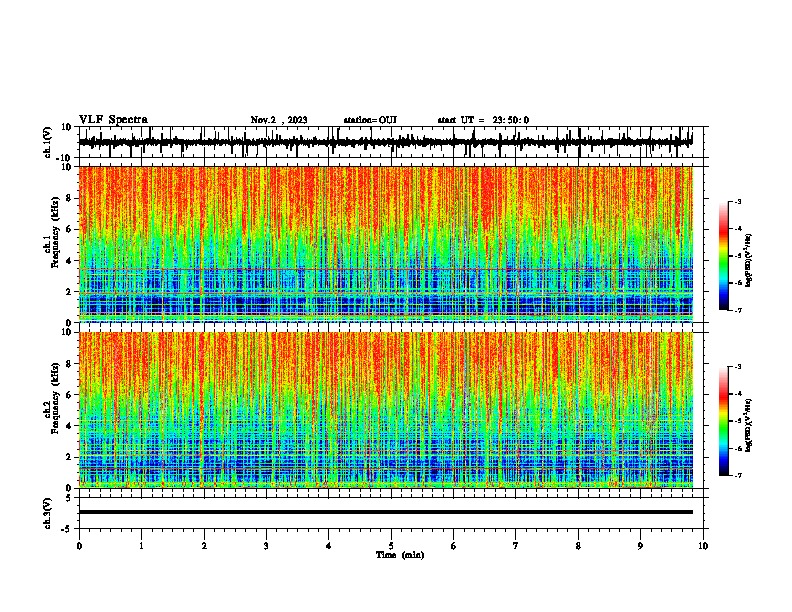Click the time-axis tick label 7

(x=516, y=546)
